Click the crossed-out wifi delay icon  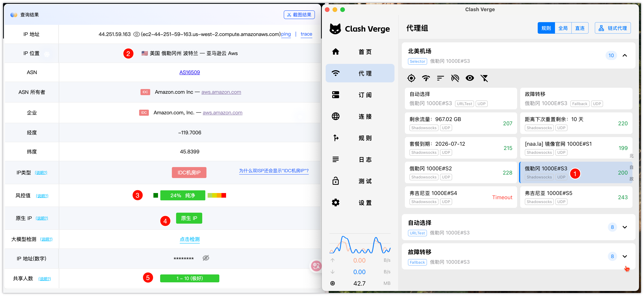coord(455,78)
